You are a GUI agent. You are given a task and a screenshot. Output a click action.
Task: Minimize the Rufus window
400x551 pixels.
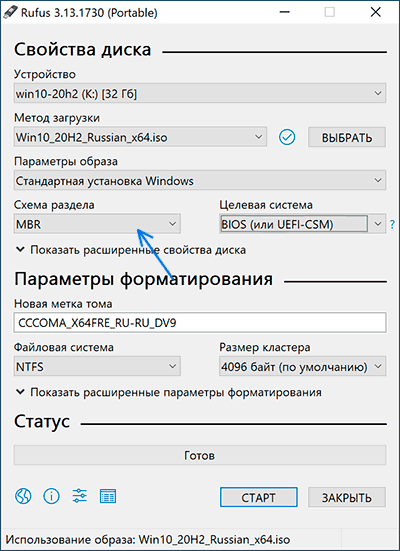(x=285, y=12)
